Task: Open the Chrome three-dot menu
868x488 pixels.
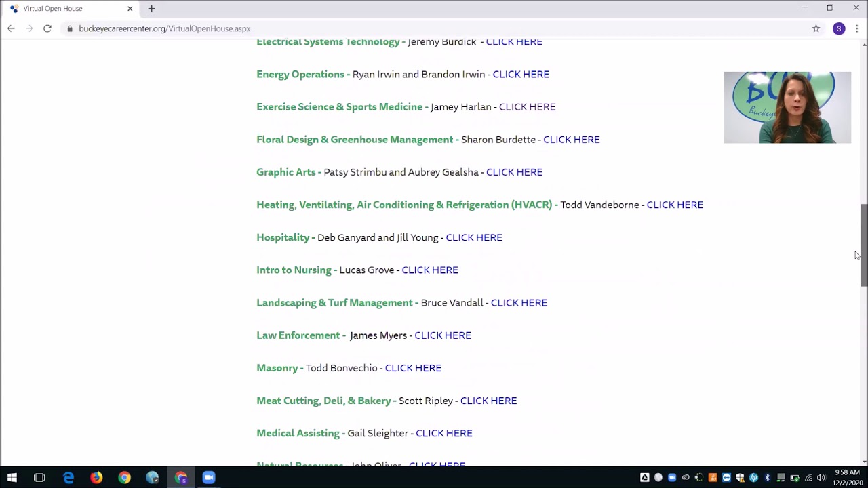Action: [x=857, y=28]
